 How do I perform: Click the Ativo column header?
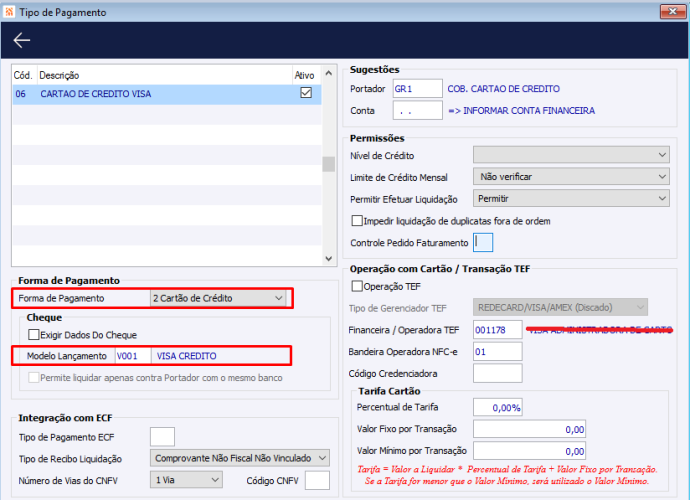(305, 75)
